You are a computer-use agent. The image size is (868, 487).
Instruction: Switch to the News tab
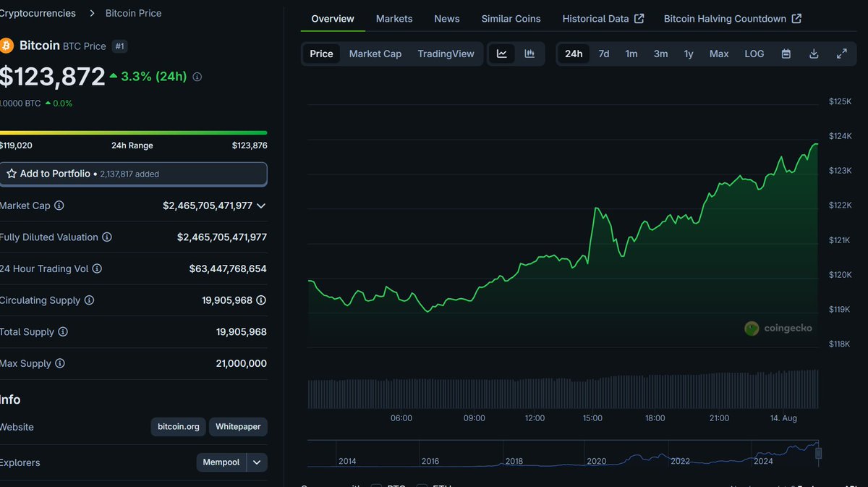[x=447, y=19]
